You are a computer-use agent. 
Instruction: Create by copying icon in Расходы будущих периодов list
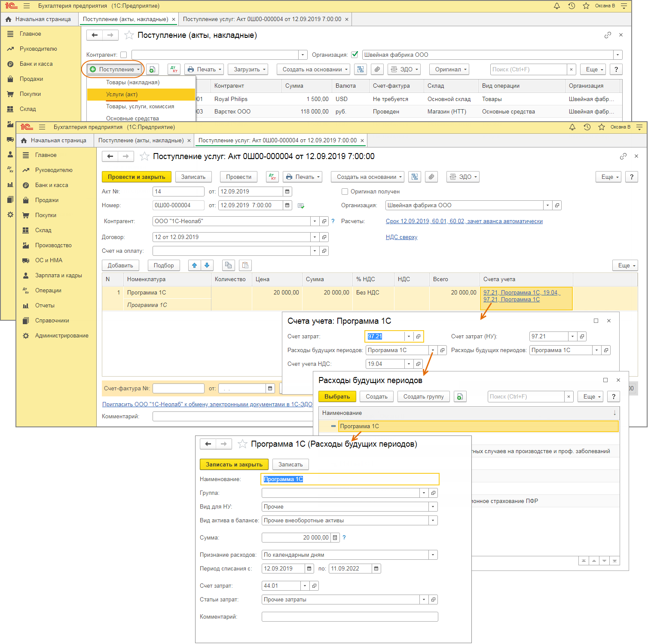tap(460, 396)
